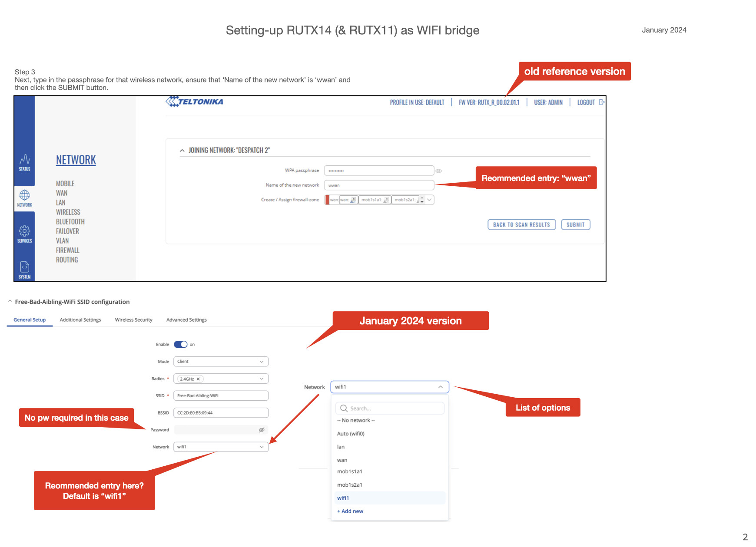Screen dimensions: 756x547
Task: Select mob1s2a1 option in list
Action: click(x=349, y=485)
